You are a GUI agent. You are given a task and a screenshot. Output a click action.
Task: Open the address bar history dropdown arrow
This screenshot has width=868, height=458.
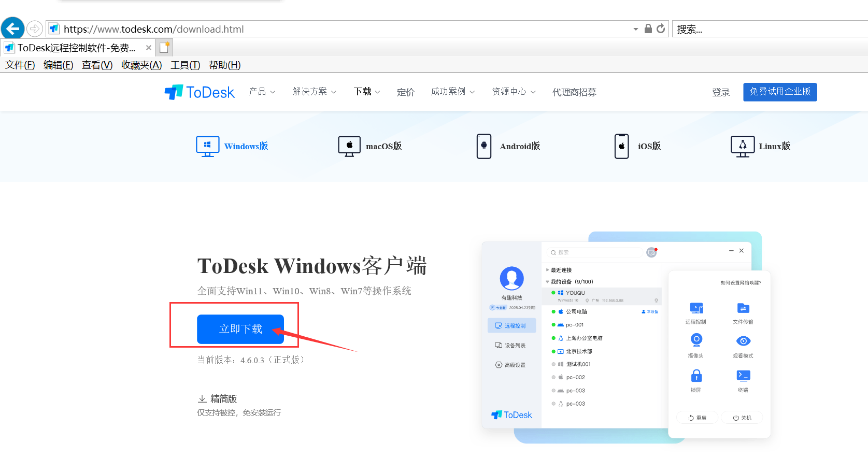[636, 30]
